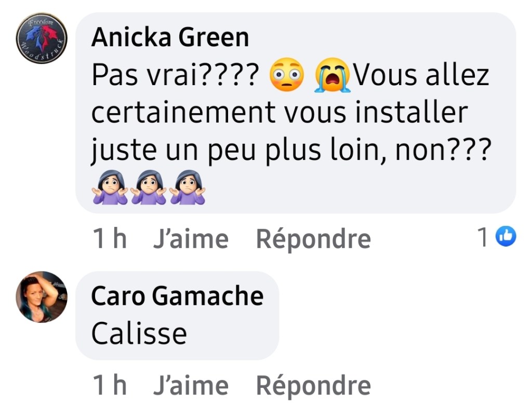The image size is (532, 407).
Task: Click the last shrugging woman emoji
Action: (187, 187)
